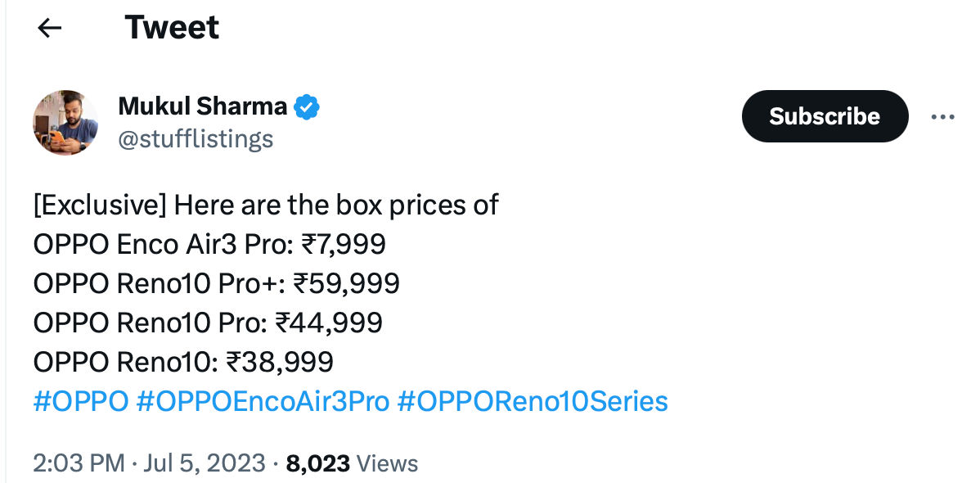980x483 pixels.
Task: Open Mukul Sharma's profile picture
Action: coord(65,123)
